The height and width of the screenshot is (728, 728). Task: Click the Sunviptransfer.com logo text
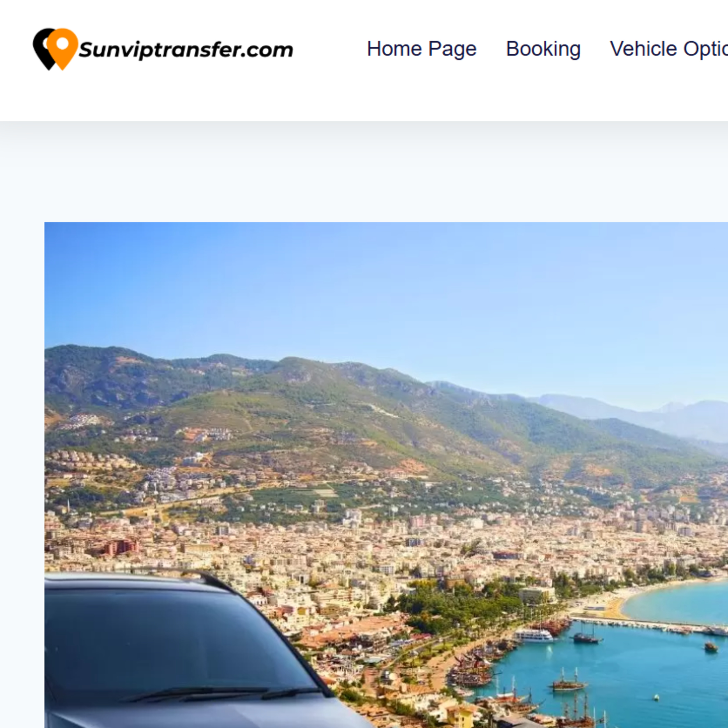tap(186, 50)
